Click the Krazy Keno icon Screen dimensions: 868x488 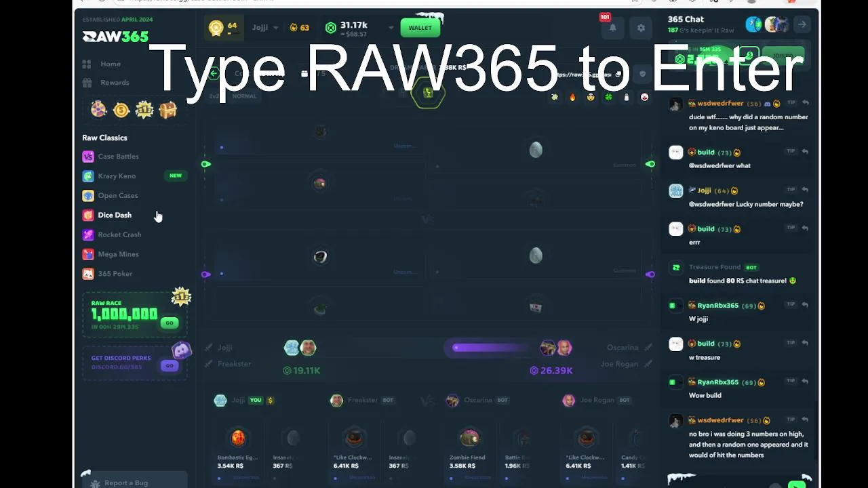[88, 176]
